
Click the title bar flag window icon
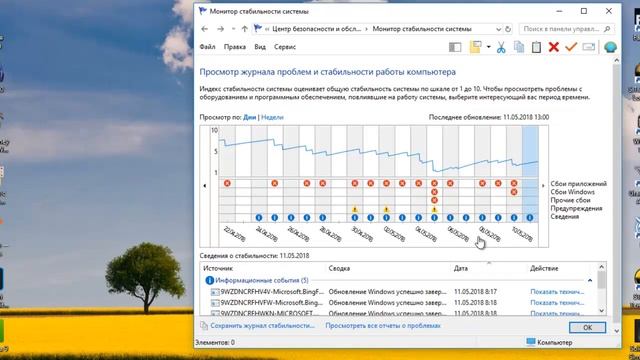tap(202, 11)
